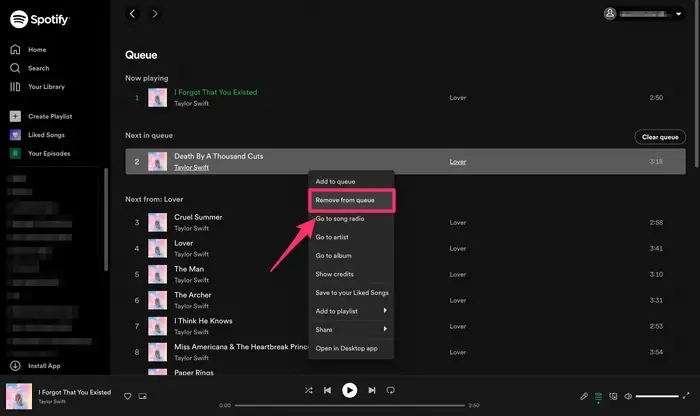The image size is (700, 416).
Task: Select the Cruel Summer track
Action: pos(405,222)
